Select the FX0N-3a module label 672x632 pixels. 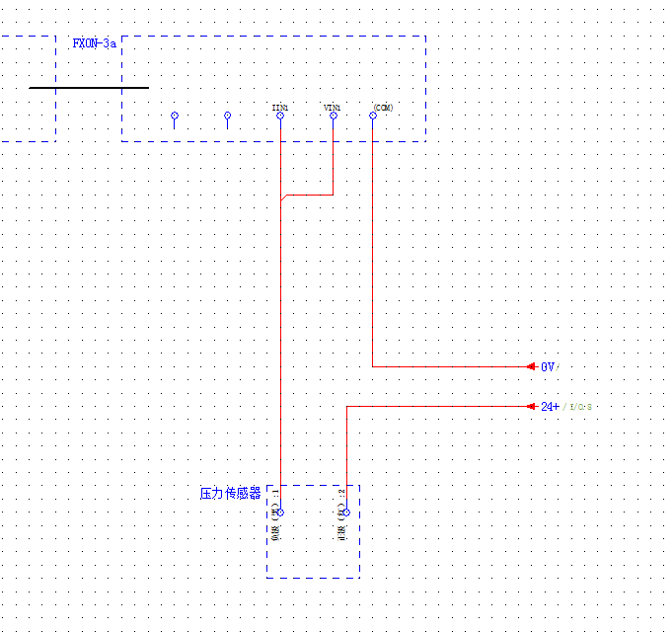point(94,43)
